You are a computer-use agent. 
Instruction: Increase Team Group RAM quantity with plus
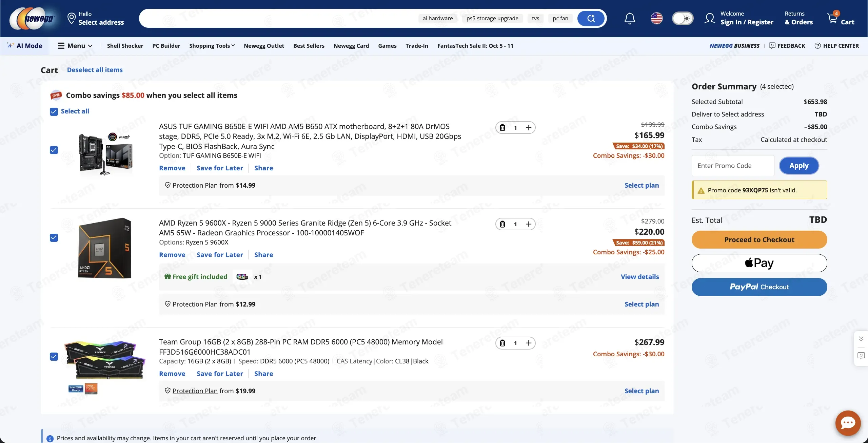point(528,343)
